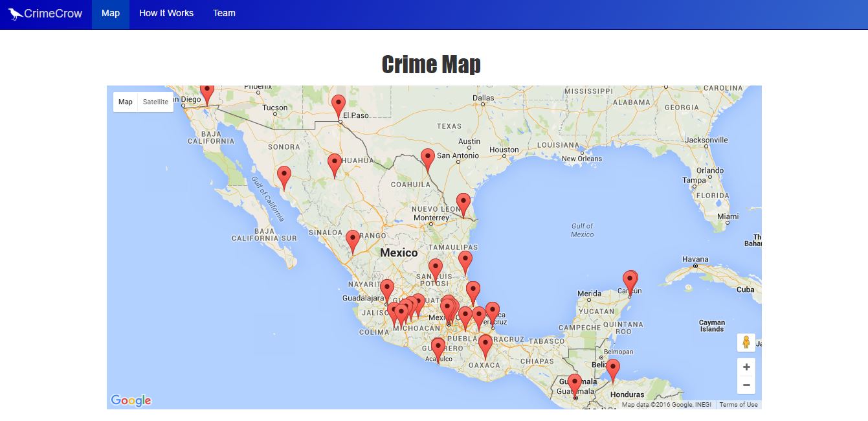The height and width of the screenshot is (421, 868).
Task: Click the Monterrey city label
Action: pos(430,218)
